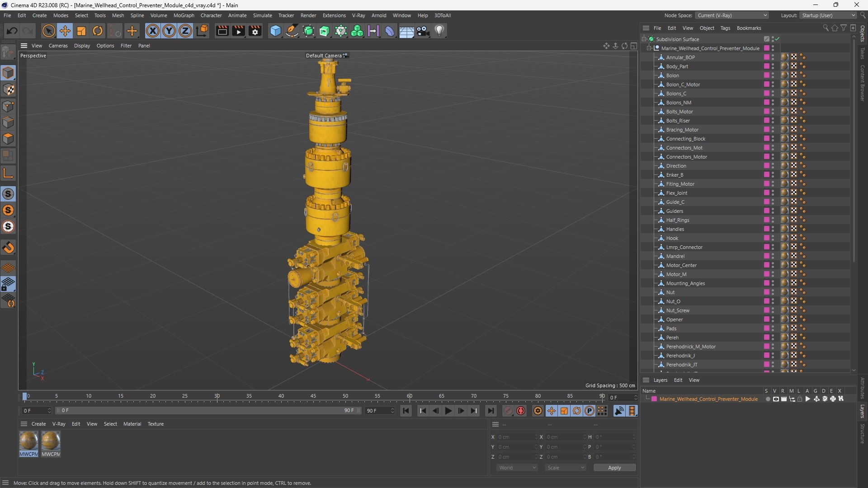Toggle Y axis lock

(x=169, y=31)
